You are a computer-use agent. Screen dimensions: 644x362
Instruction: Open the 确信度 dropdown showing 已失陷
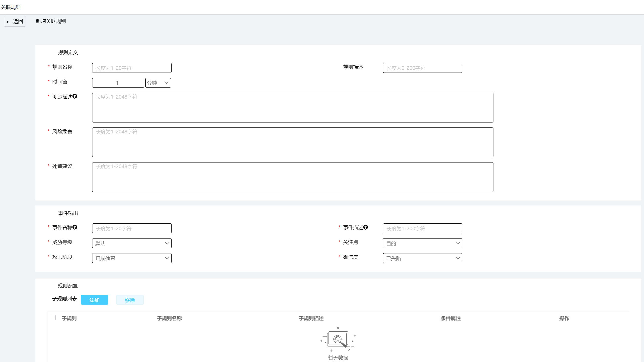coord(422,258)
